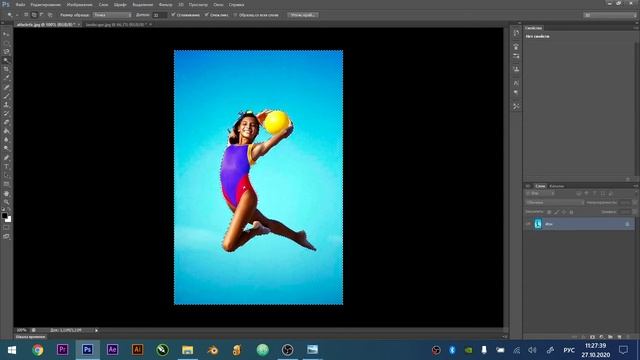
Task: Select the Rectangle shape tool
Action: click(6, 184)
